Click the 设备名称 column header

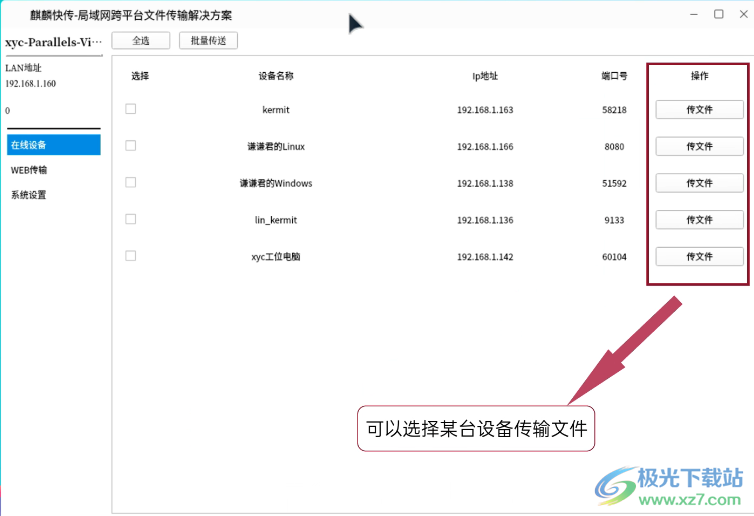click(x=276, y=76)
